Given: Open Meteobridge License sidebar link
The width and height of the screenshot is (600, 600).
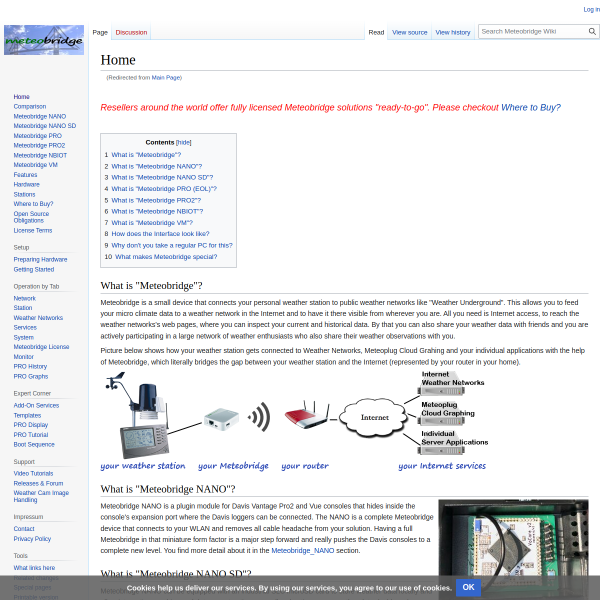Looking at the screenshot, I should tap(41, 347).
